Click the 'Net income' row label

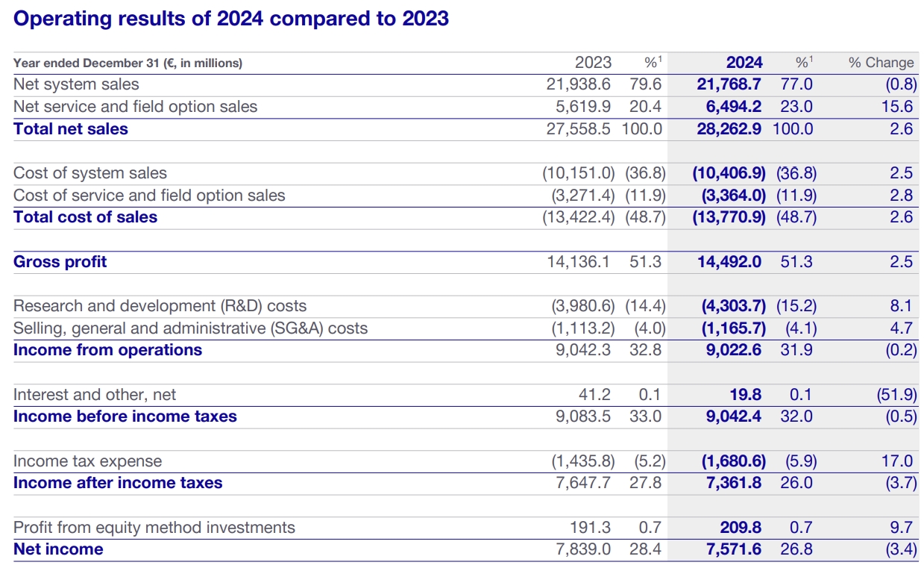point(58,549)
